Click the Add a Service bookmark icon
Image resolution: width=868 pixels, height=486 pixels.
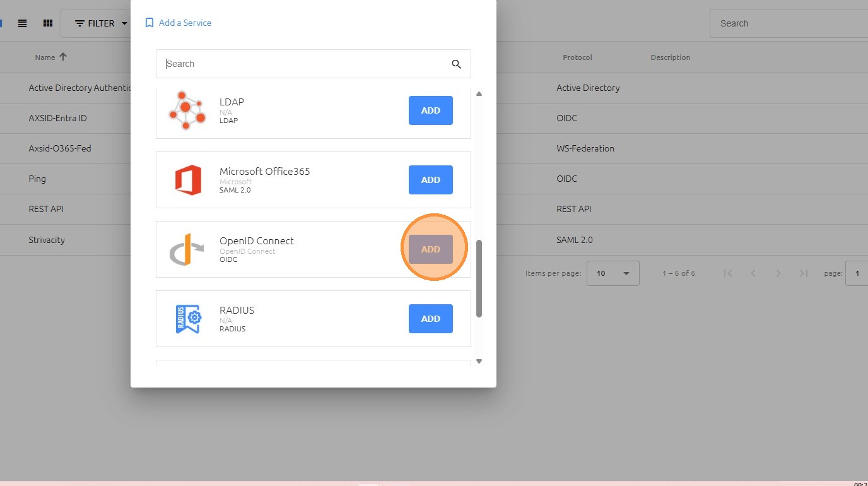click(150, 23)
